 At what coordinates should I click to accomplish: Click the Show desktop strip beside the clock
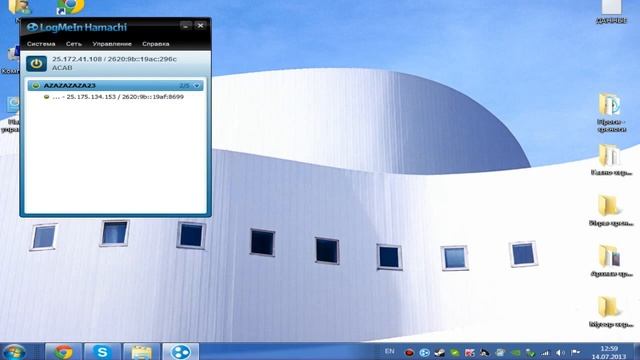point(636,352)
